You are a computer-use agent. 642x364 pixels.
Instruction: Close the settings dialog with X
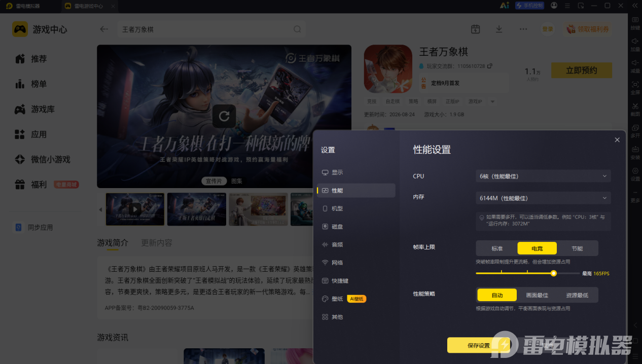pos(617,140)
